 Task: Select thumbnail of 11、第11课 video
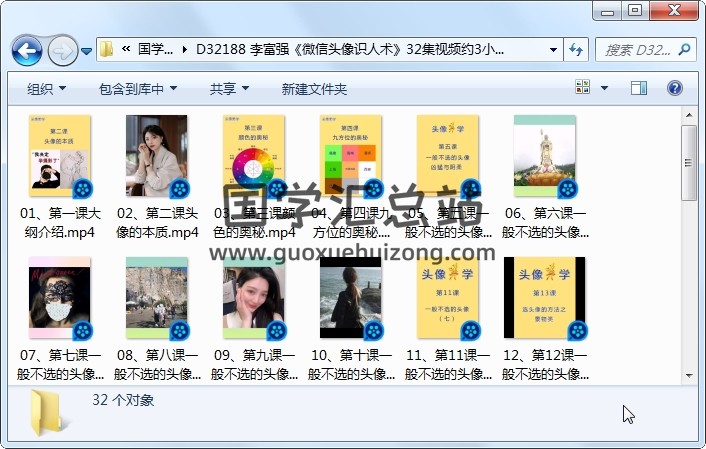[448, 298]
